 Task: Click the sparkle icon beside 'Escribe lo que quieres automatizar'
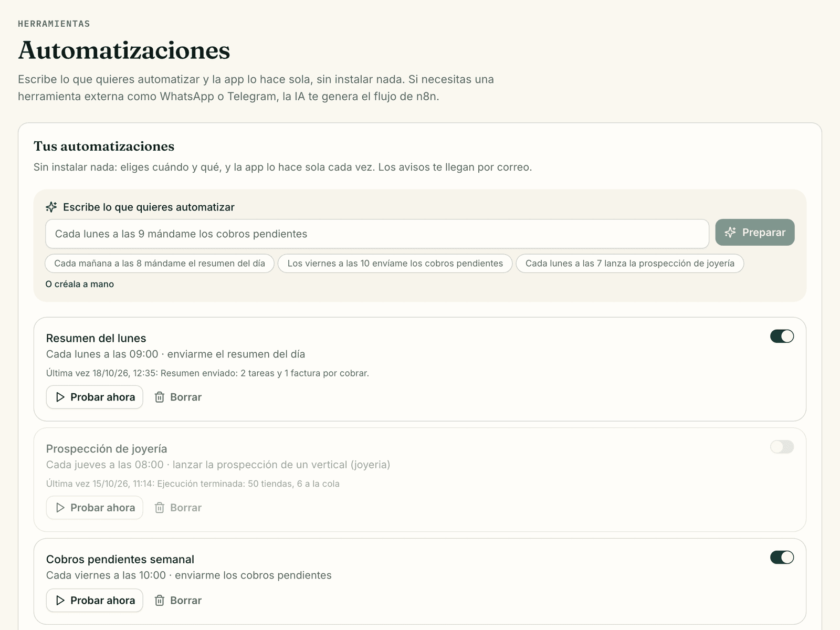(51, 207)
